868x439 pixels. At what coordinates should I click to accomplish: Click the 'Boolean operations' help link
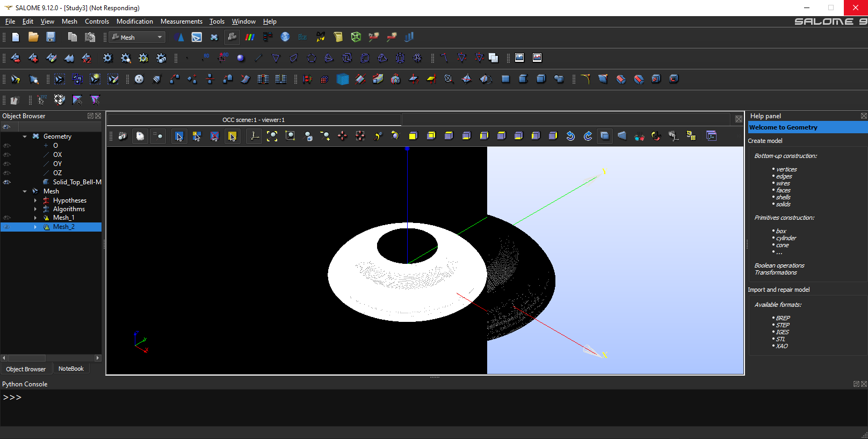point(779,265)
